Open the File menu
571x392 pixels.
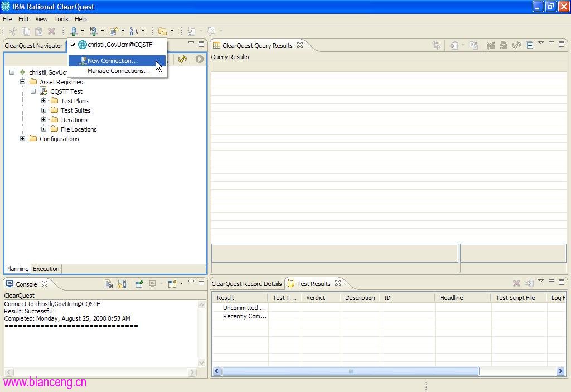[x=7, y=19]
